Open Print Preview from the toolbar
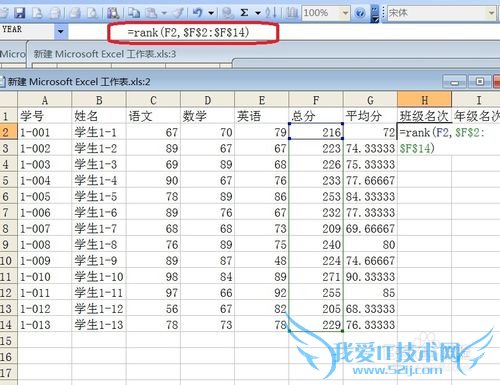Screen dimensions: 500x385 [92, 13]
